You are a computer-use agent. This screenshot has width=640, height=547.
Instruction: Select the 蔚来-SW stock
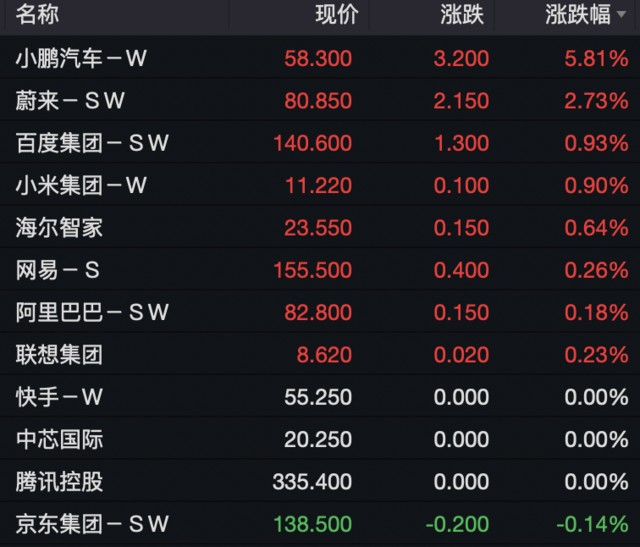pyautogui.click(x=70, y=101)
